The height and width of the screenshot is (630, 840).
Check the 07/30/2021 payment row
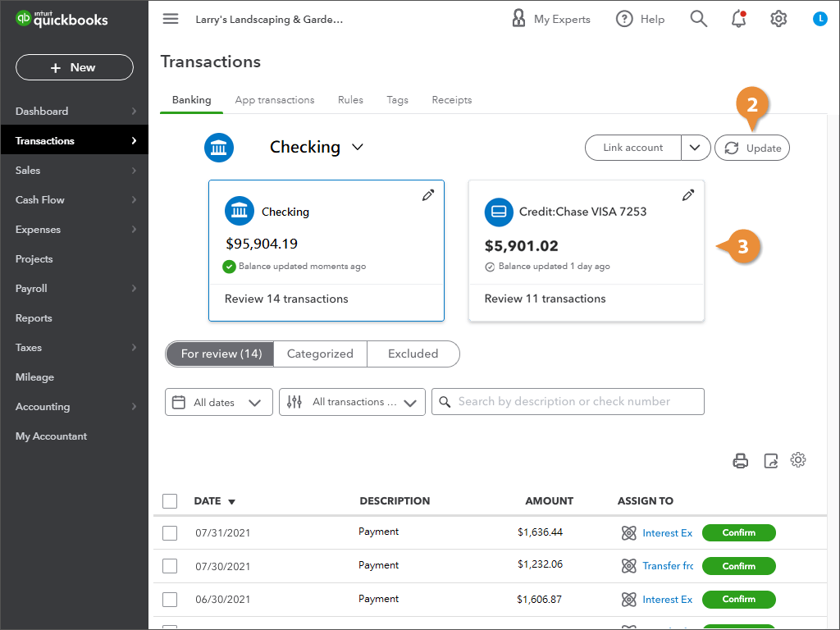coord(170,566)
